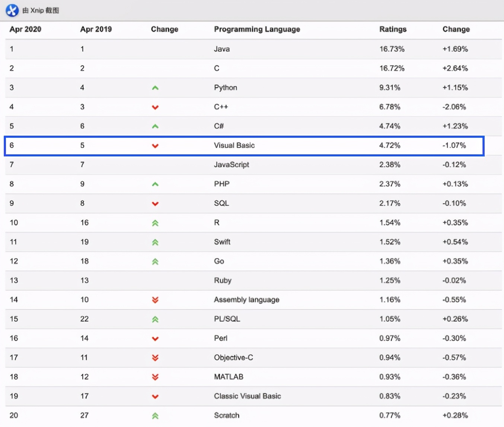Click the double red arrow beside Objective-C
The width and height of the screenshot is (504, 427).
tap(155, 358)
